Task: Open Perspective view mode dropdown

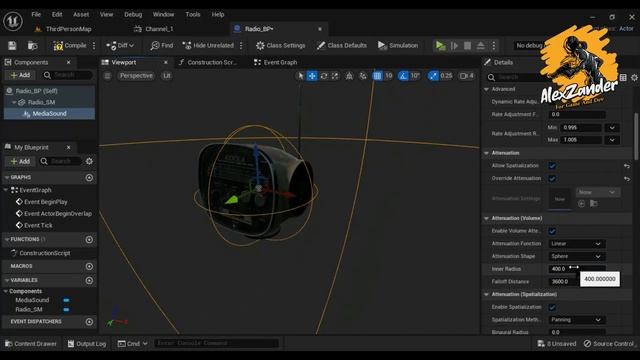Action: point(136,76)
